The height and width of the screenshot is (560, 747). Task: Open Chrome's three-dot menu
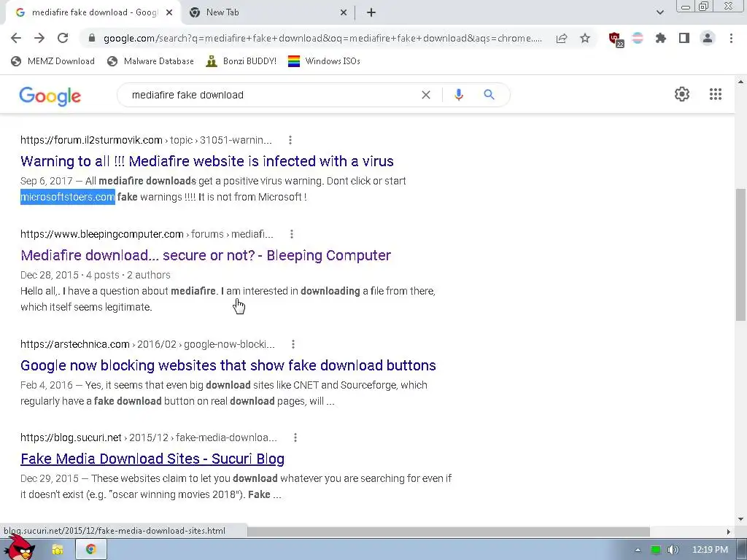731,38
